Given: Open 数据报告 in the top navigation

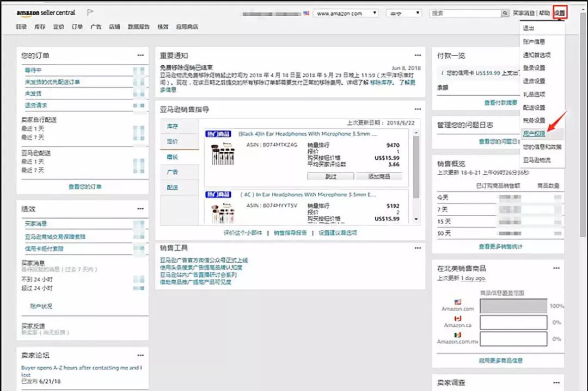Looking at the screenshot, I should pyautogui.click(x=138, y=27).
